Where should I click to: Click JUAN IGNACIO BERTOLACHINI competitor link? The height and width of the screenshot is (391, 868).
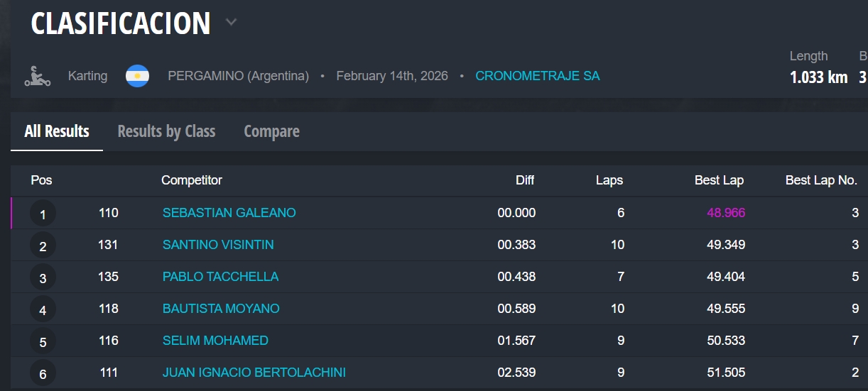pos(254,373)
